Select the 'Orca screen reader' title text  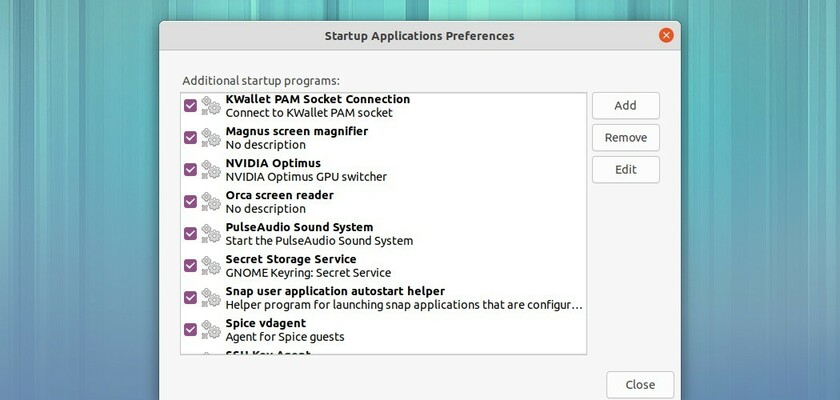click(280, 195)
